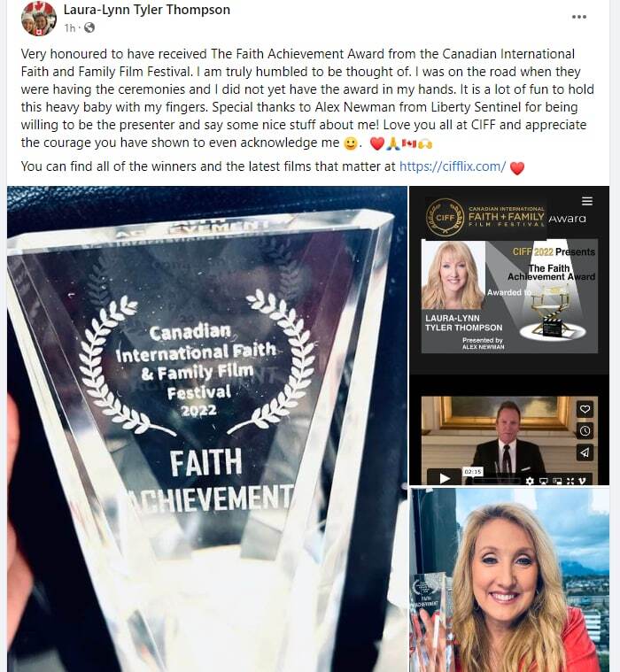The width and height of the screenshot is (620, 672).
Task: Open the cifflix.com hyperlink
Action: pos(453,166)
